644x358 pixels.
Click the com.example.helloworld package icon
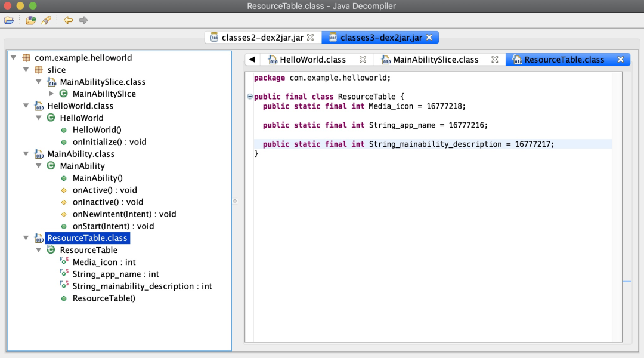26,58
